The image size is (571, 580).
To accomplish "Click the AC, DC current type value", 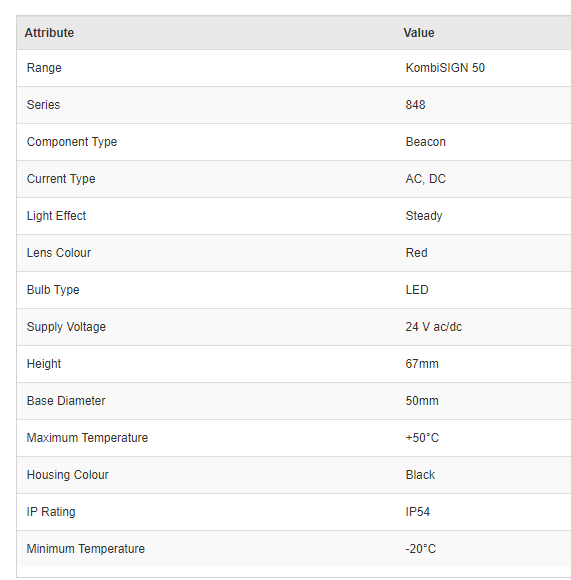I will (x=426, y=179).
